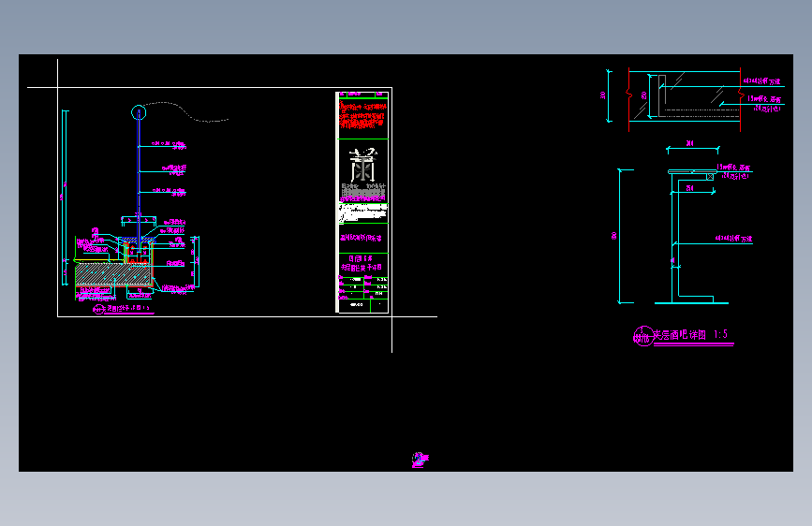Select the cyan circle at the railing post top

click(x=139, y=112)
